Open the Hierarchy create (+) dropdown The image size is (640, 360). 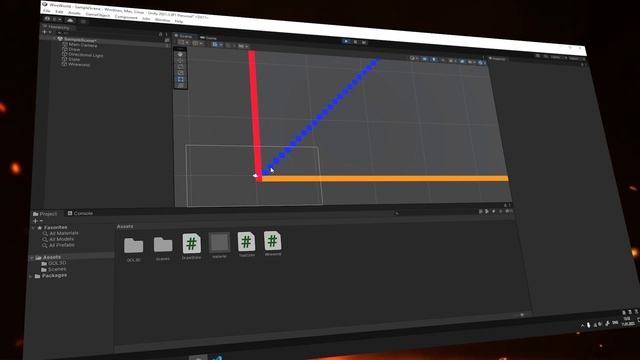pos(47,32)
